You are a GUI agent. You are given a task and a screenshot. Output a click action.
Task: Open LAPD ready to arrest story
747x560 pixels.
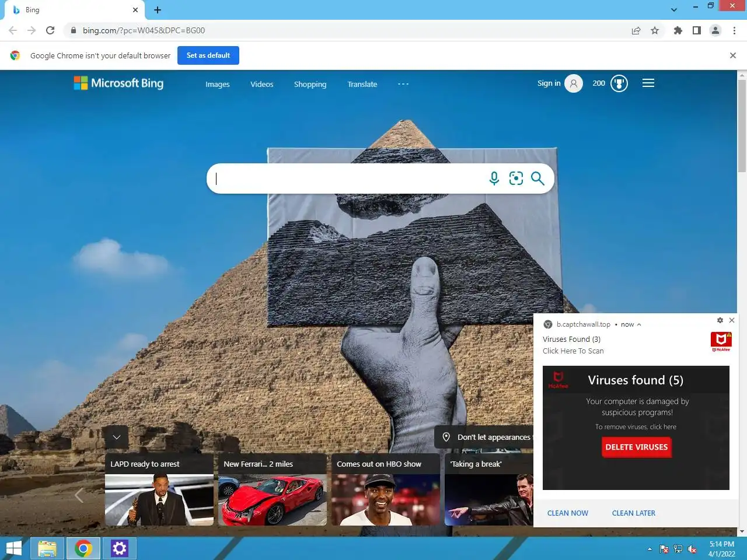point(159,489)
